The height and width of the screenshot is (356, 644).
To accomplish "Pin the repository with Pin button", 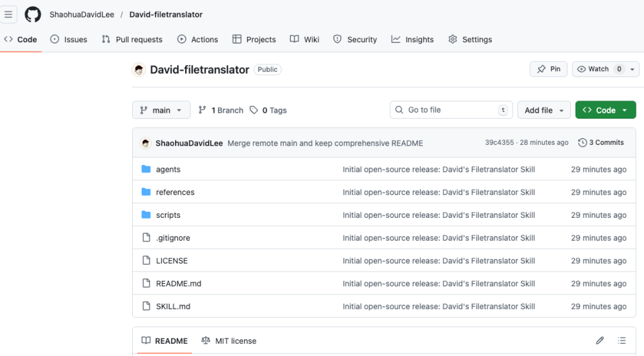I will (x=549, y=69).
